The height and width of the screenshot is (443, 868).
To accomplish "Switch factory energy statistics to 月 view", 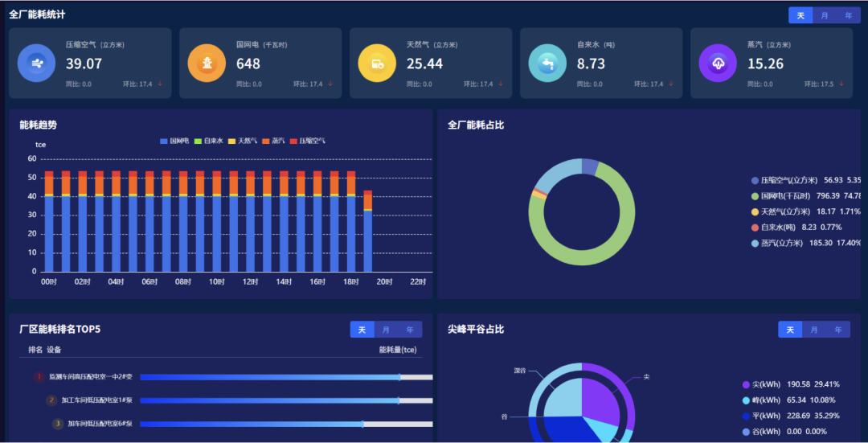I will 825,15.
